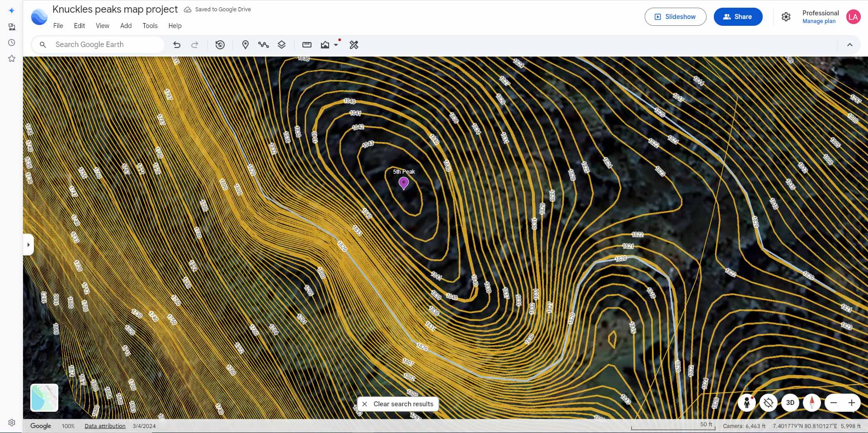Click the Saved to Google Drive cloud icon
868x433 pixels.
pos(187,10)
